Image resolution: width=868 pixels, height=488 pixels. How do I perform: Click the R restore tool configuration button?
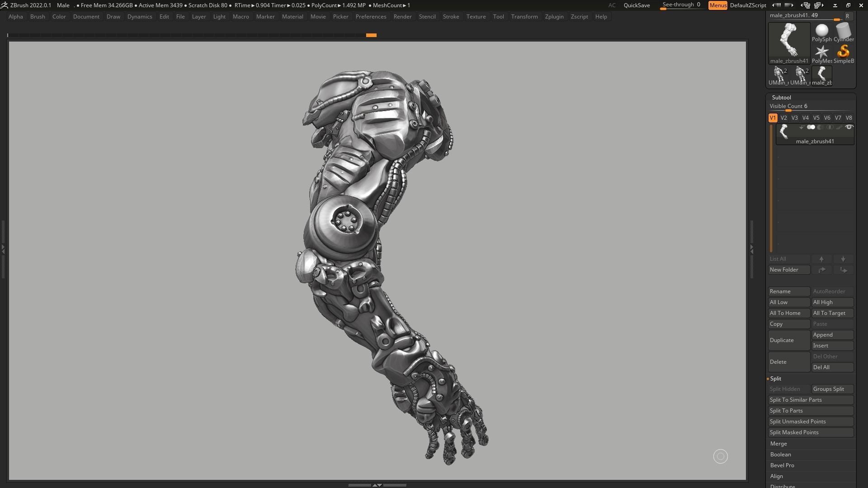848,16
